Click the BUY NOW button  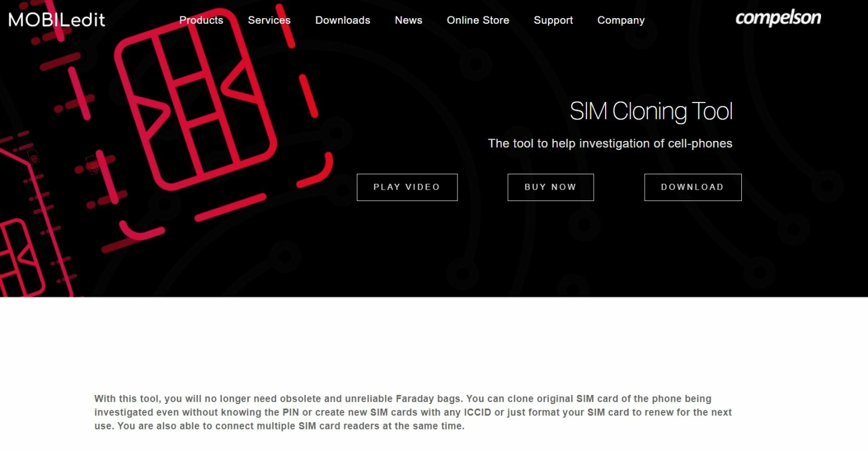tap(551, 187)
